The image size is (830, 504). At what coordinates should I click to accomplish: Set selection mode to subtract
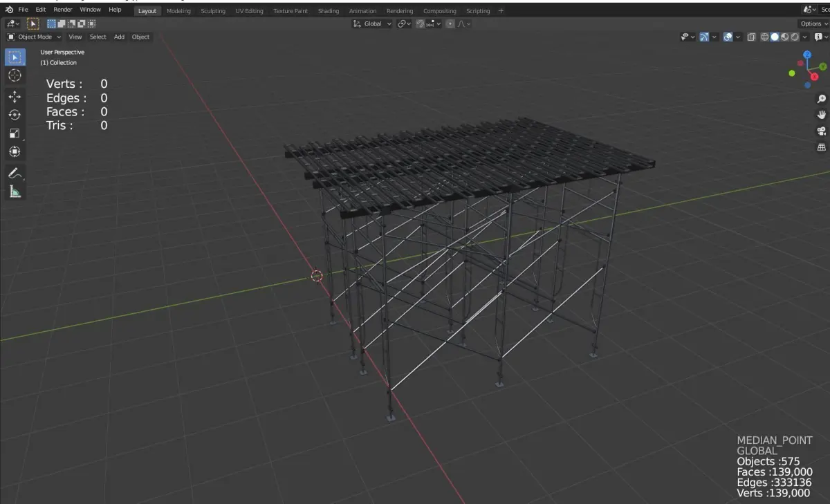click(x=71, y=24)
